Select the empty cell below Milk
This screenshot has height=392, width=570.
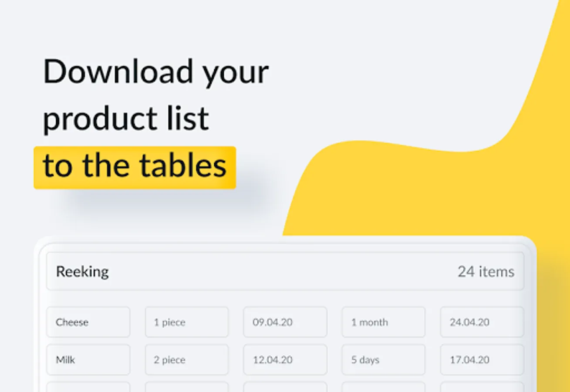88,387
